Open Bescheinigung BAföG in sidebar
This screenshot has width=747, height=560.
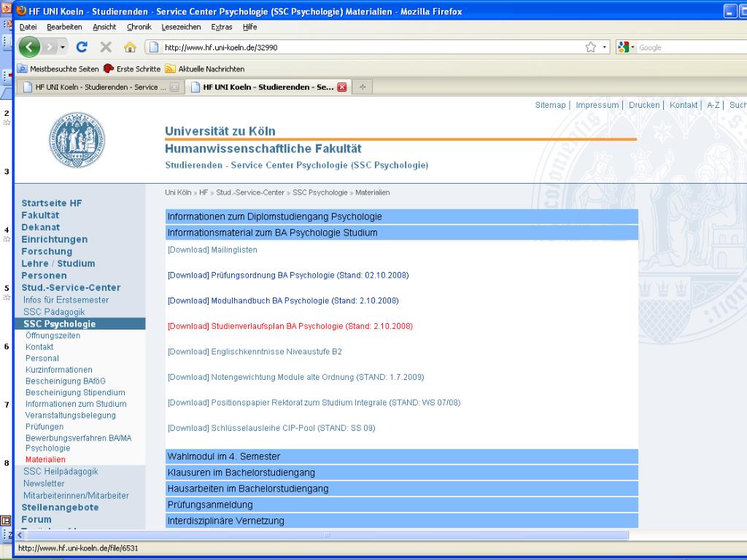[x=66, y=381]
